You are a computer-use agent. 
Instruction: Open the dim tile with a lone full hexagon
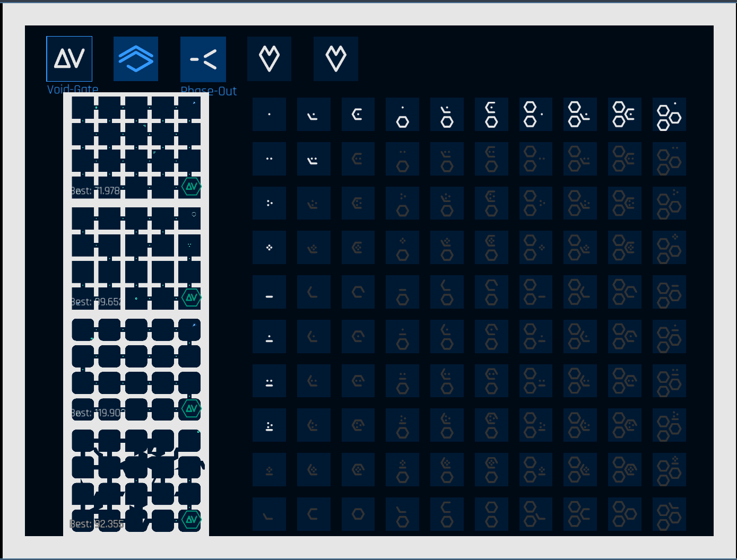(x=358, y=514)
